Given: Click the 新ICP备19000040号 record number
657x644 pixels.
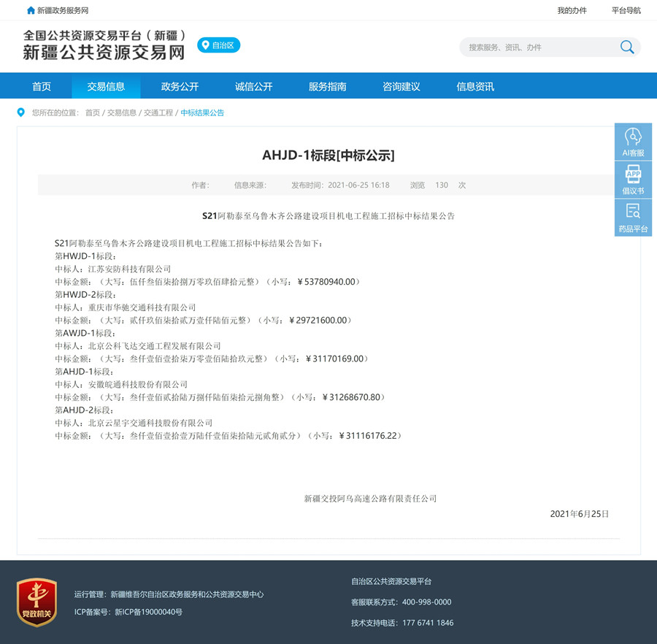Looking at the screenshot, I should coord(149,612).
